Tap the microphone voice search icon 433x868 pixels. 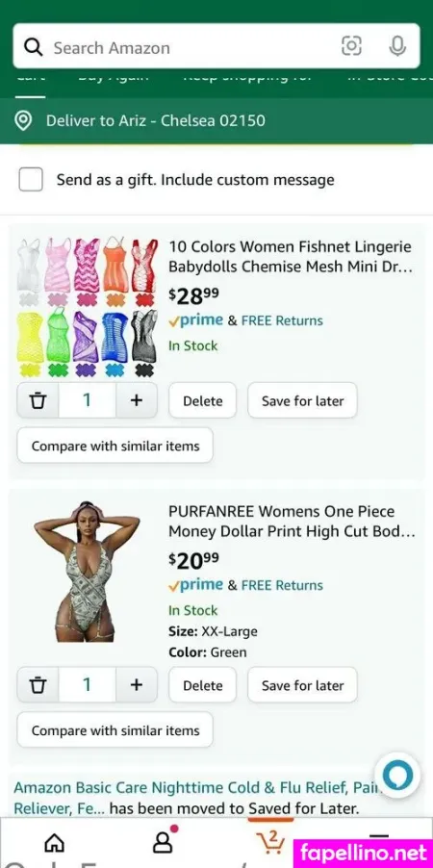[397, 46]
